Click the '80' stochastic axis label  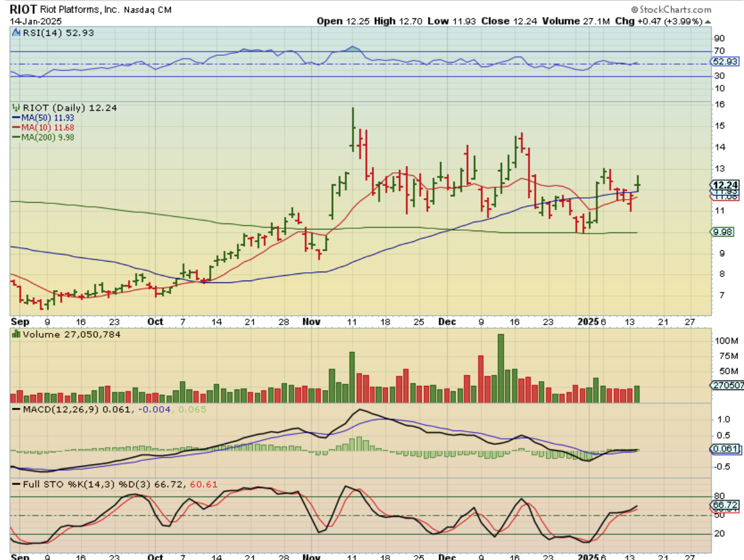[719, 496]
